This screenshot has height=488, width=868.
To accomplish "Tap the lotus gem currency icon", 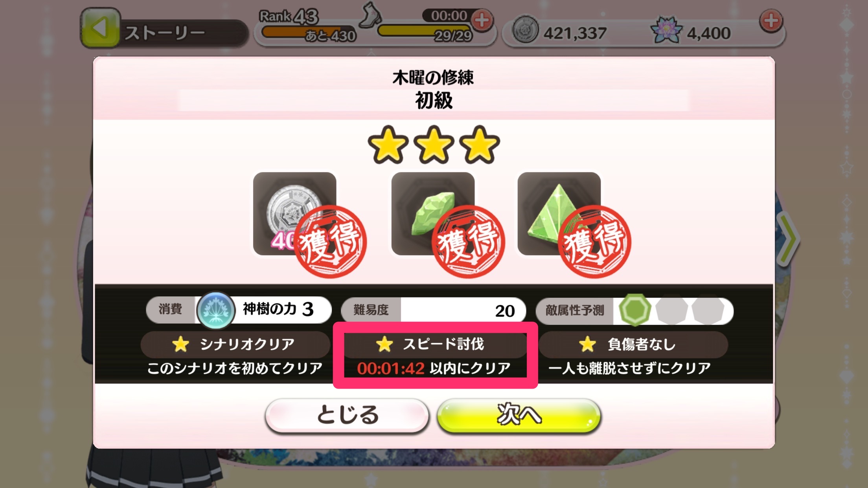I will point(666,30).
